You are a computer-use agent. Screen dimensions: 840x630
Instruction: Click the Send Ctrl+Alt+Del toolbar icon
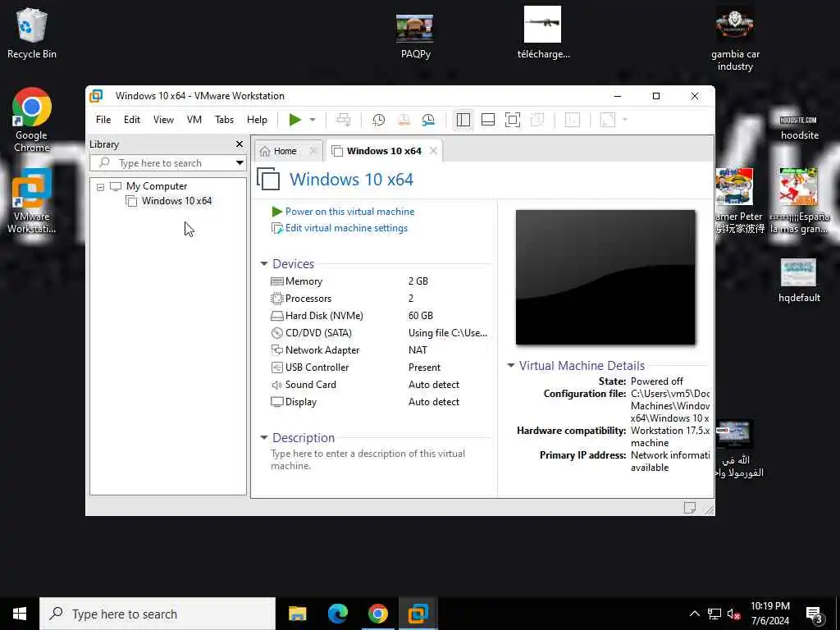click(344, 120)
